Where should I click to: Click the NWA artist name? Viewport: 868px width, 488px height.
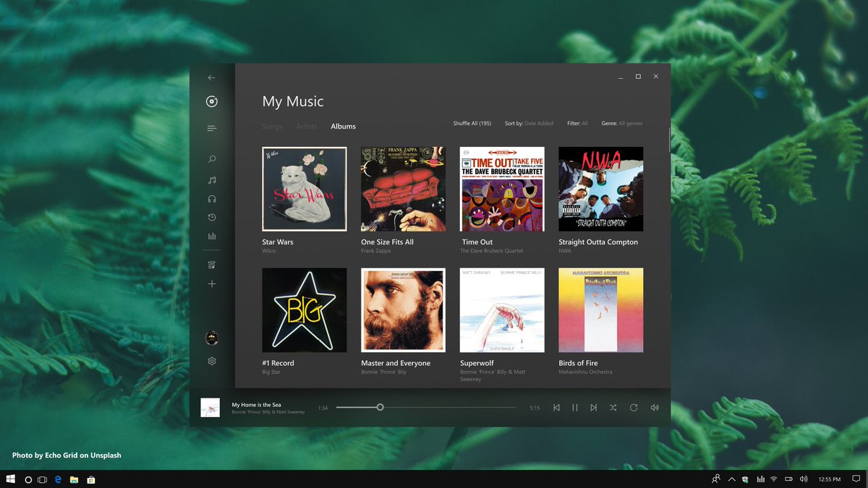coord(565,251)
